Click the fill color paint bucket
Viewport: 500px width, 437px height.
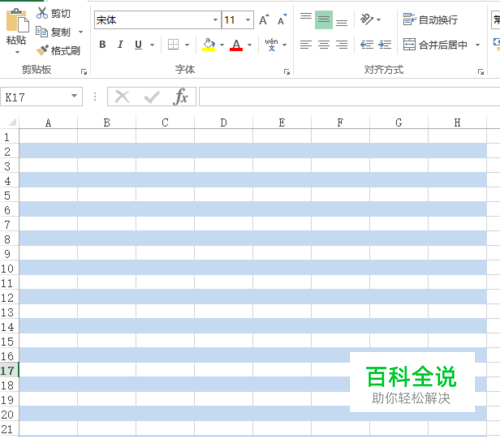[209, 44]
